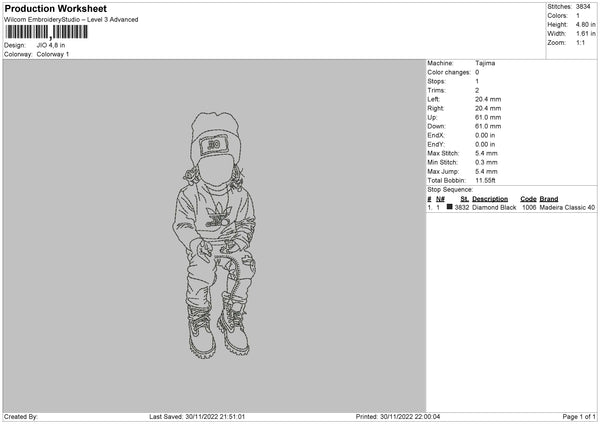Click the Total Bobbin value 11.55ft
Image resolution: width=600 pixels, height=424 pixels.
pyautogui.click(x=485, y=180)
